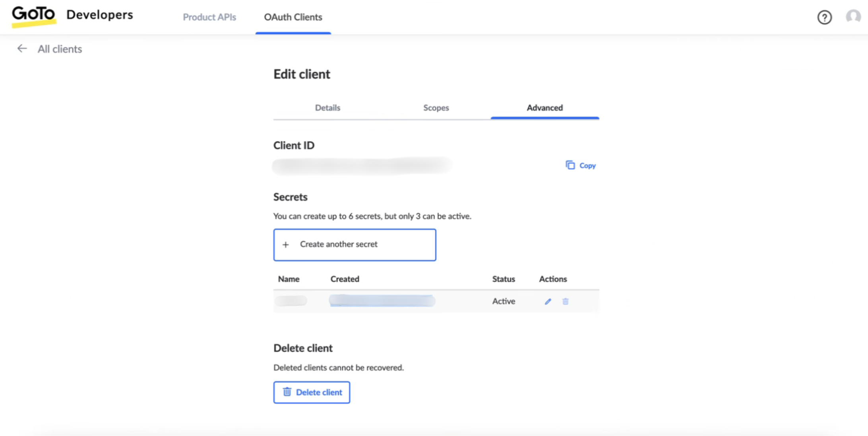868x436 pixels.
Task: Click the Status column header
Action: click(x=503, y=279)
